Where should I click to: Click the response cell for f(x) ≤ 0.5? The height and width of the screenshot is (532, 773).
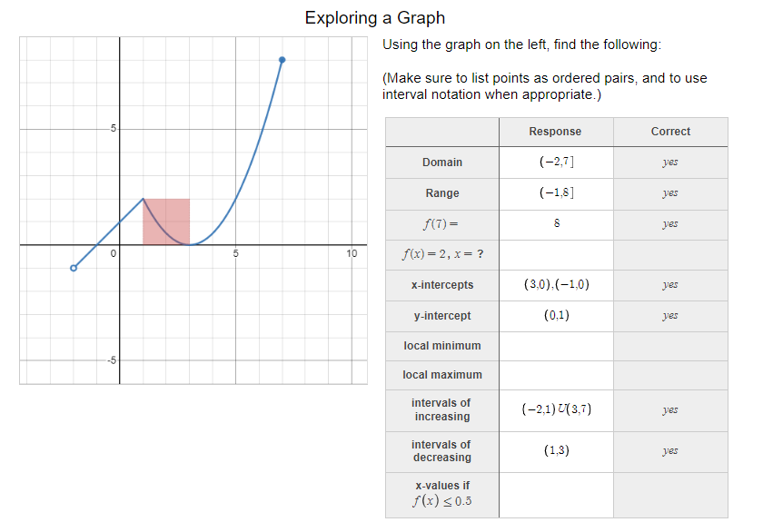(x=556, y=495)
